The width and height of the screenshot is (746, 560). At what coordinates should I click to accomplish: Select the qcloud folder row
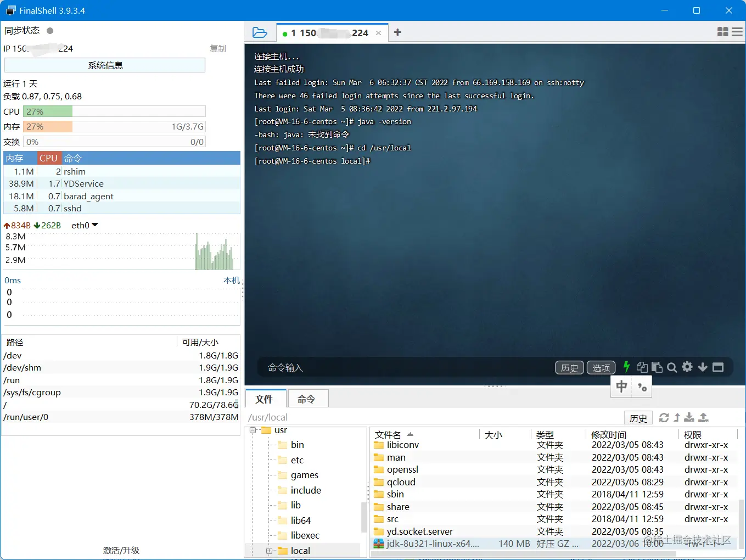pyautogui.click(x=554, y=482)
